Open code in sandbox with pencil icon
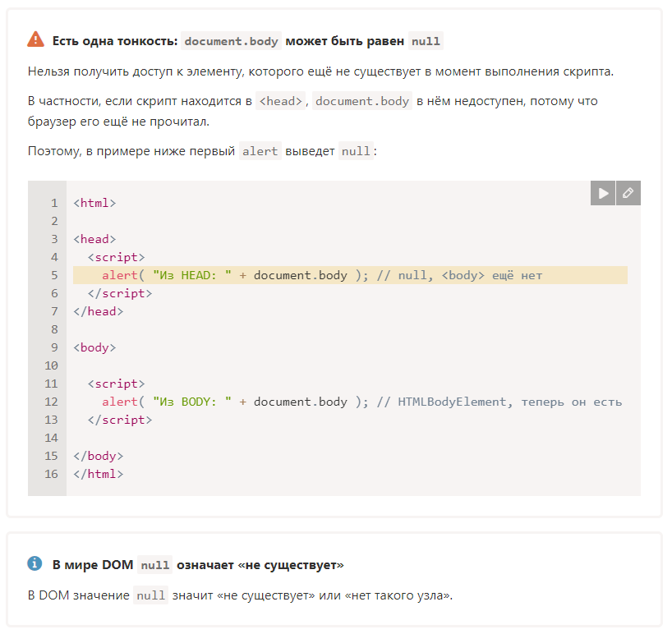This screenshot has width=672, height=634. [628, 193]
